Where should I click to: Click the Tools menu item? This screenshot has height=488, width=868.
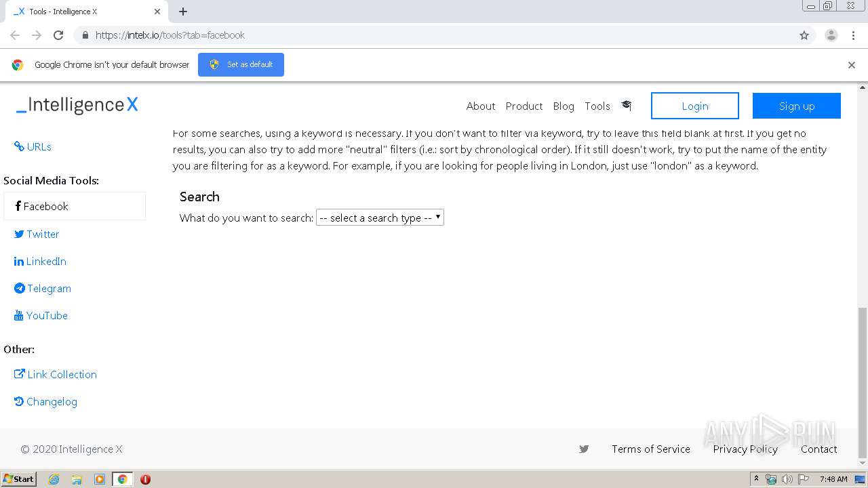pyautogui.click(x=597, y=106)
